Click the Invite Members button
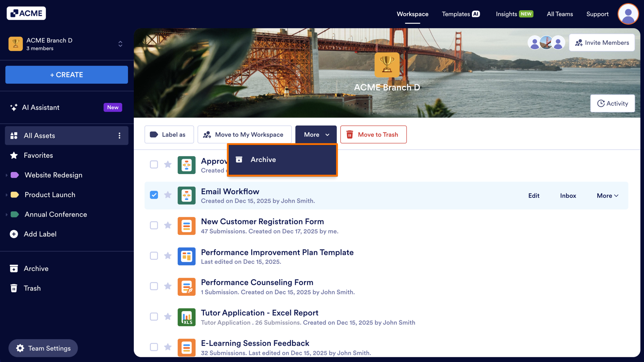The height and width of the screenshot is (362, 644). 602,42
